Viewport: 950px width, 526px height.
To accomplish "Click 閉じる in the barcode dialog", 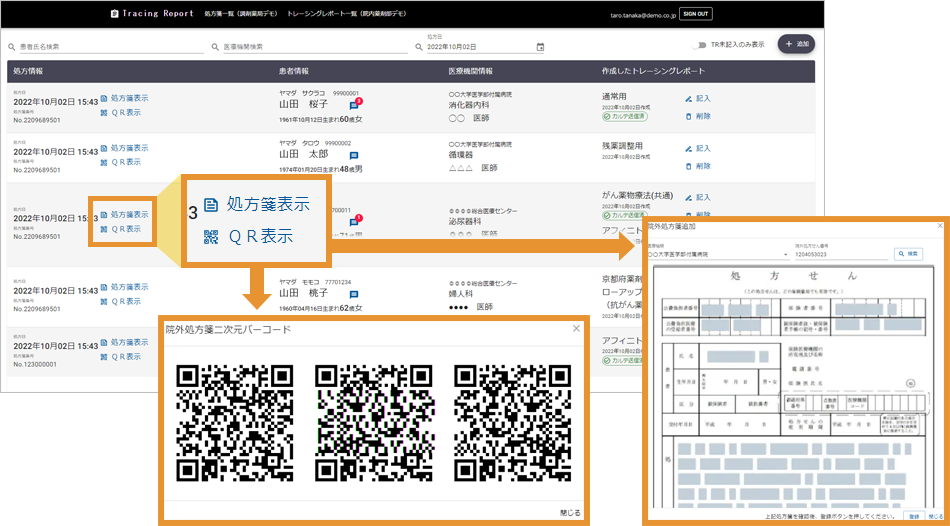I will point(570,513).
